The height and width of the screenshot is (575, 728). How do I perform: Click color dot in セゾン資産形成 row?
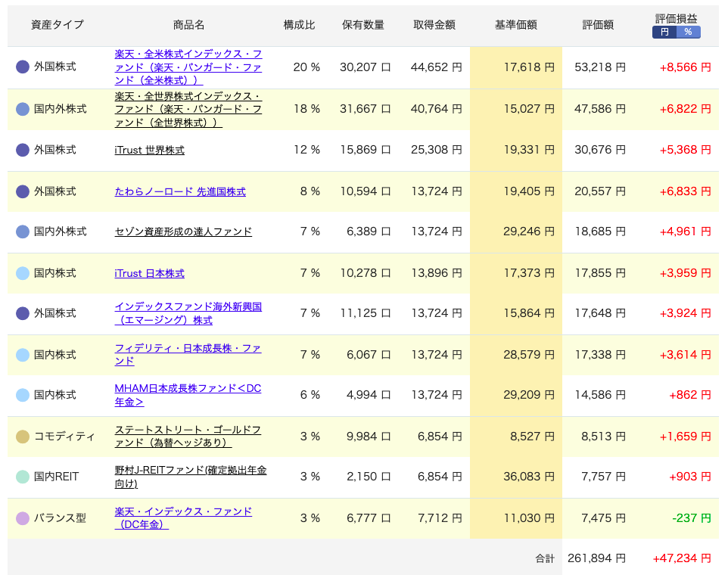[x=23, y=232]
